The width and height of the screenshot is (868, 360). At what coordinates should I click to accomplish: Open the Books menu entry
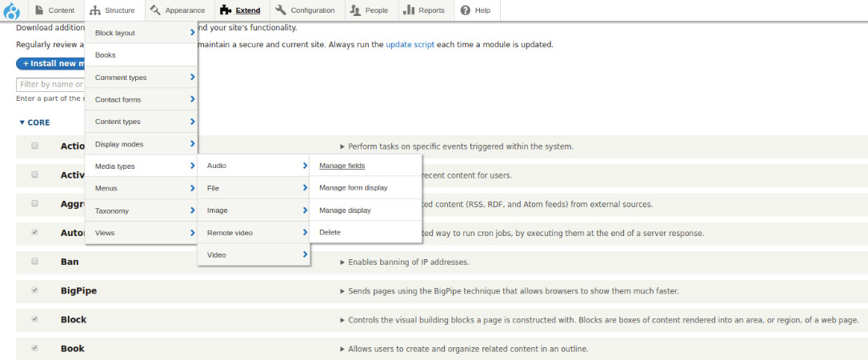(x=141, y=55)
